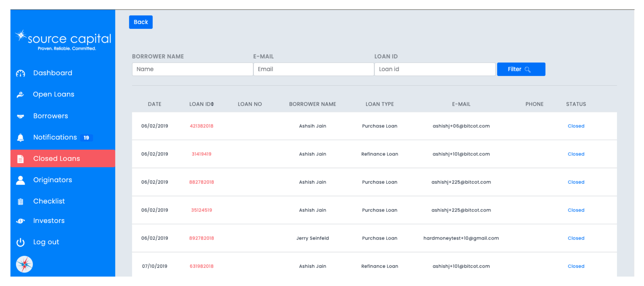Click the Dashboard gauge icon
Image resolution: width=644 pixels, height=286 pixels.
tap(20, 73)
